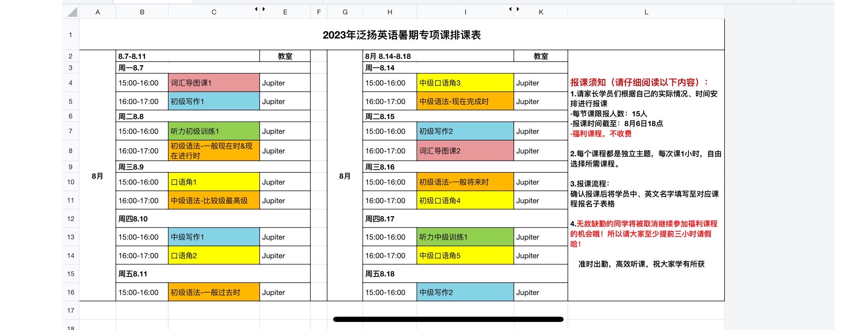Click the 周四8.17 day row
This screenshot has width=868, height=330.
tap(465, 219)
